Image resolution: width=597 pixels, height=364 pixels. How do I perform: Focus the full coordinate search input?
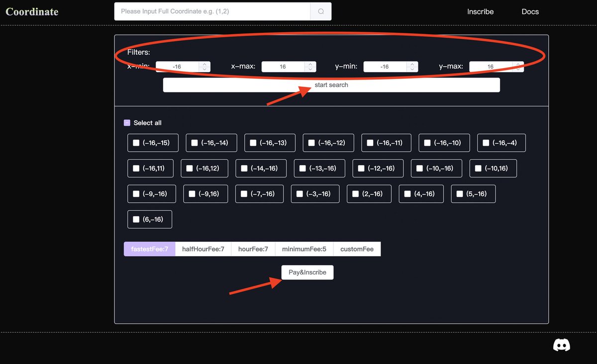pos(212,11)
